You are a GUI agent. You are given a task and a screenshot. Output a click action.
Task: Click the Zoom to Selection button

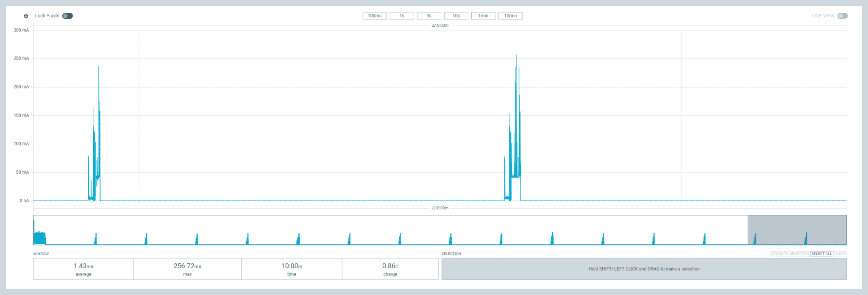[790, 254]
